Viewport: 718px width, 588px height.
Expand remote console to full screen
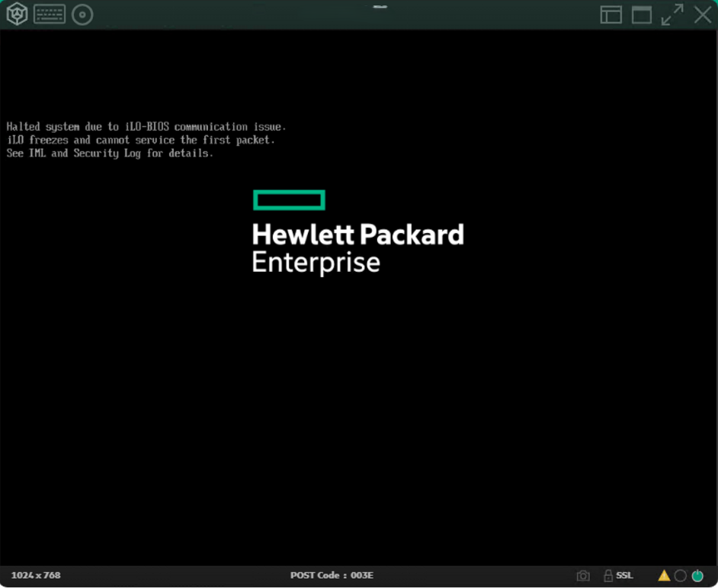click(x=672, y=14)
